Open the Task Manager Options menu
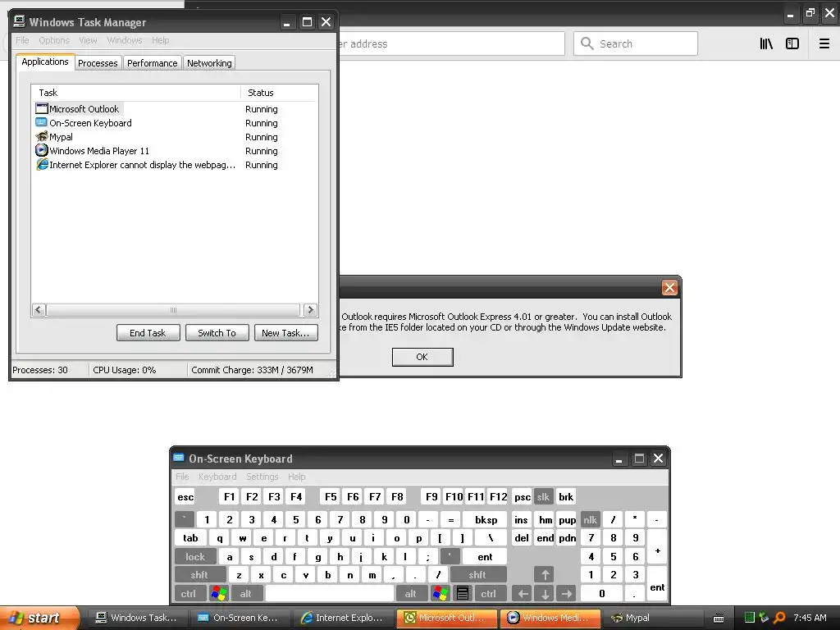Image resolution: width=840 pixels, height=630 pixels. click(x=54, y=40)
